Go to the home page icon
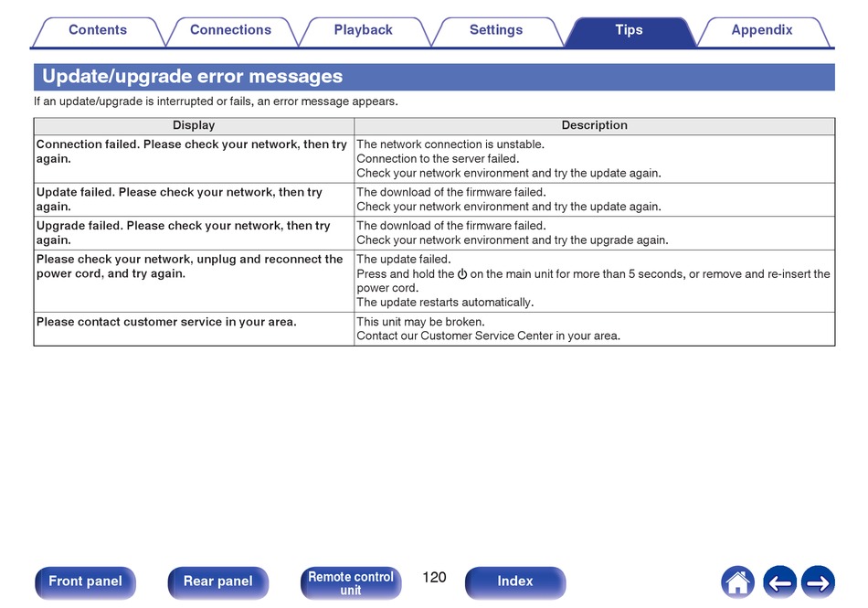The image size is (868, 608). tap(737, 582)
